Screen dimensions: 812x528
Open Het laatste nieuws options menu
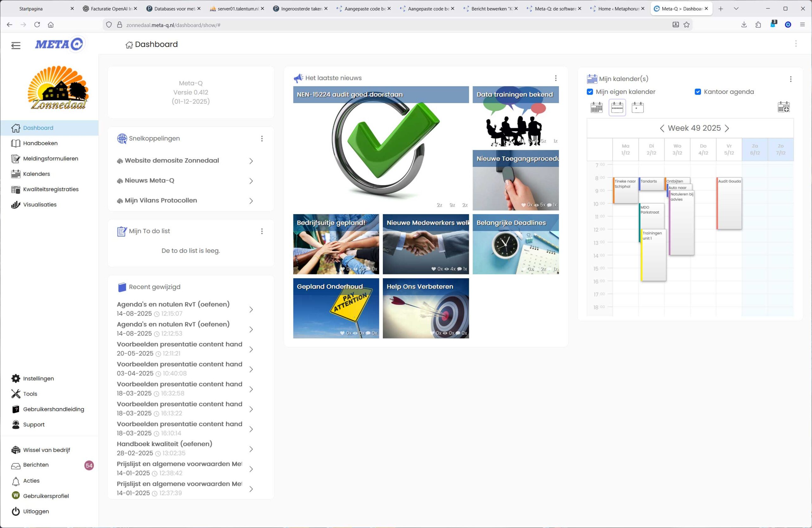coord(555,78)
